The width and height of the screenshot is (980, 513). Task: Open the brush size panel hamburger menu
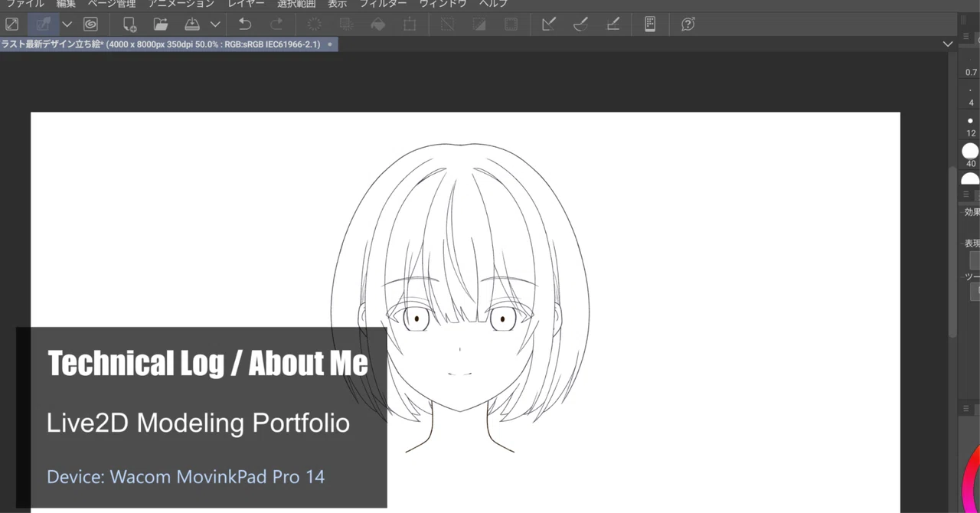coord(965,36)
